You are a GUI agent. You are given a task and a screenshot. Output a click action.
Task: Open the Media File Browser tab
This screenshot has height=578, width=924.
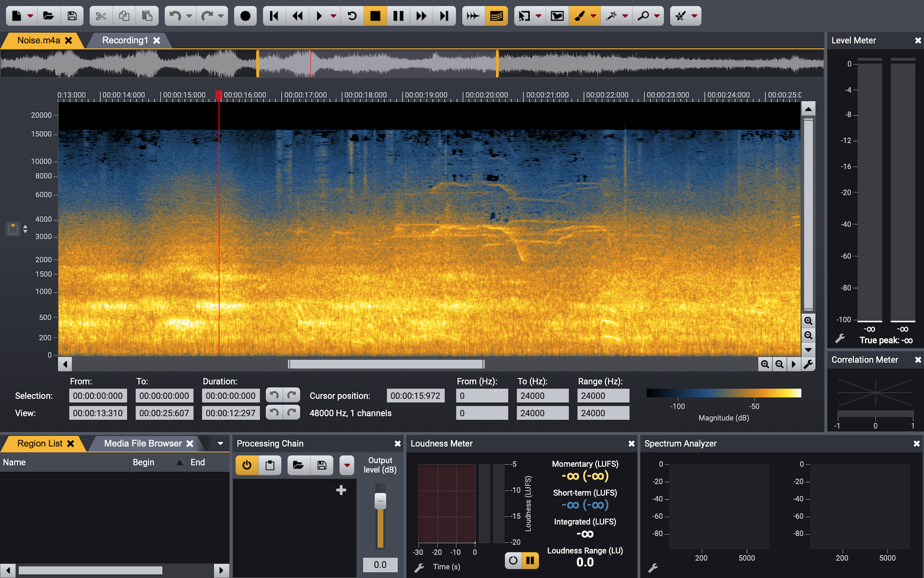(143, 443)
